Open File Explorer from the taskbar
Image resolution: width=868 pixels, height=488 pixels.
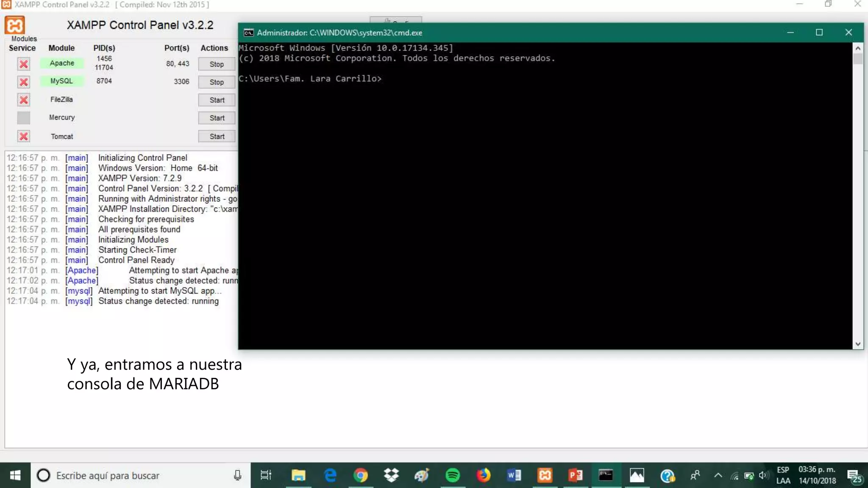click(x=298, y=475)
